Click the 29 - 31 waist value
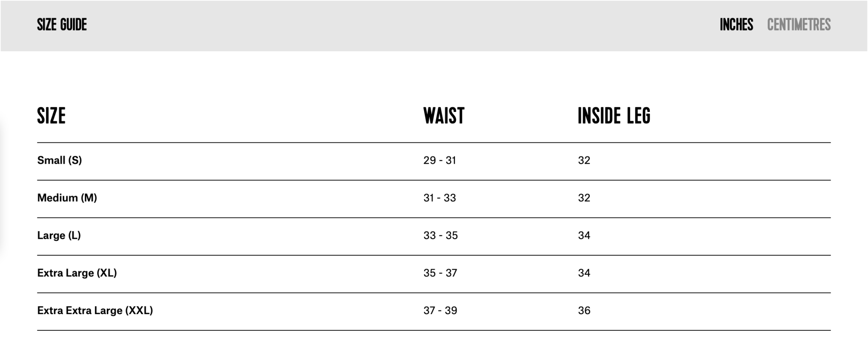Viewport: 868px width, 343px height. pyautogui.click(x=440, y=160)
